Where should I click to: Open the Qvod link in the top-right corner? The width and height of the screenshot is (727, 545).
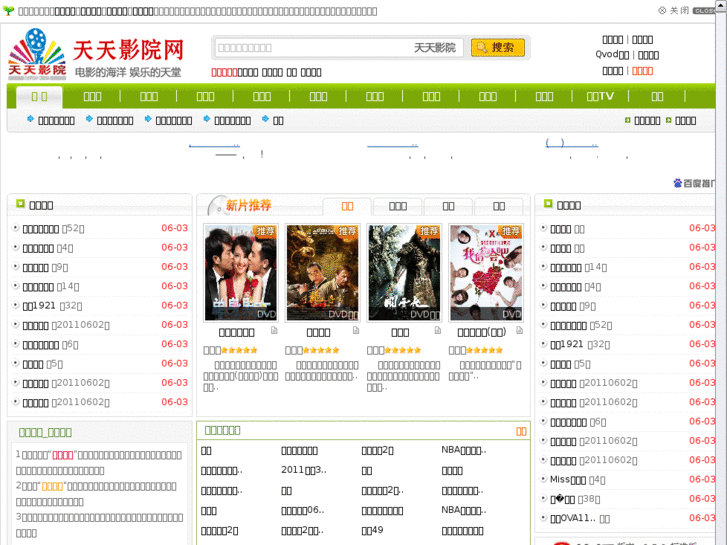coord(612,55)
